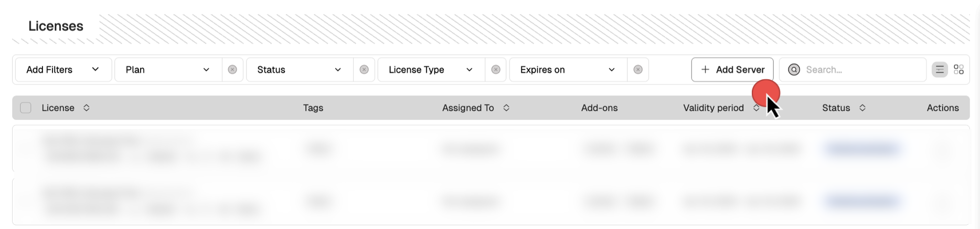
Task: Clear the Plan filter with its x icon
Action: pos(232,70)
